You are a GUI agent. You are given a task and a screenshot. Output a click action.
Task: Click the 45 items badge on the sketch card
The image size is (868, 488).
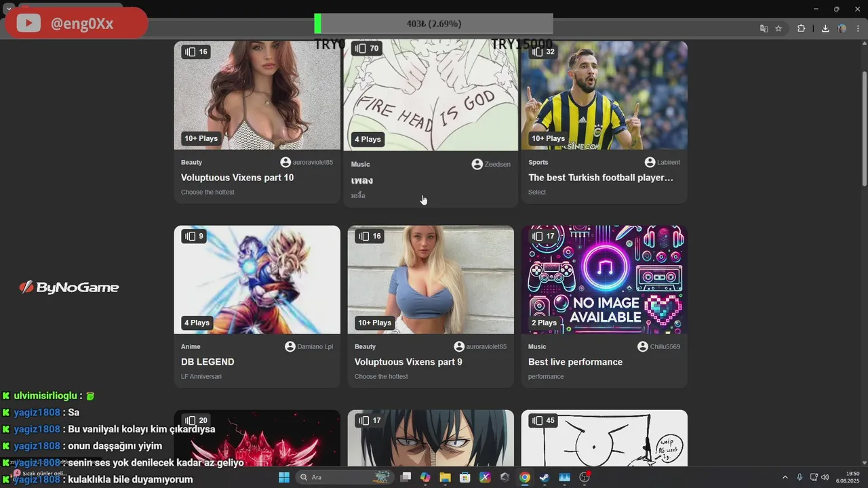point(543,420)
